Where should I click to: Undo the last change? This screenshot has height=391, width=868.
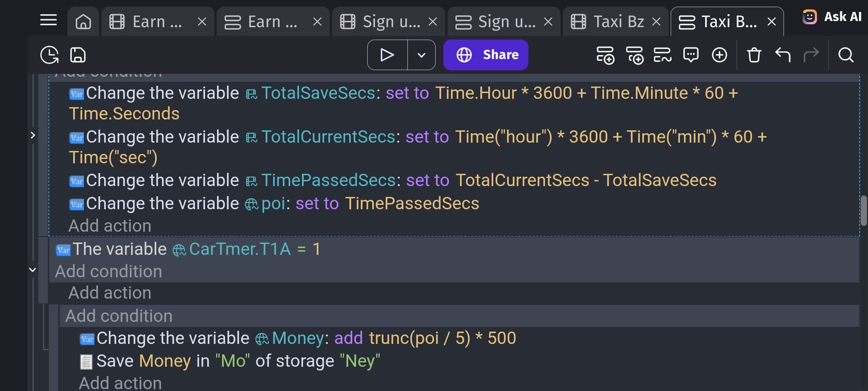pyautogui.click(x=783, y=55)
